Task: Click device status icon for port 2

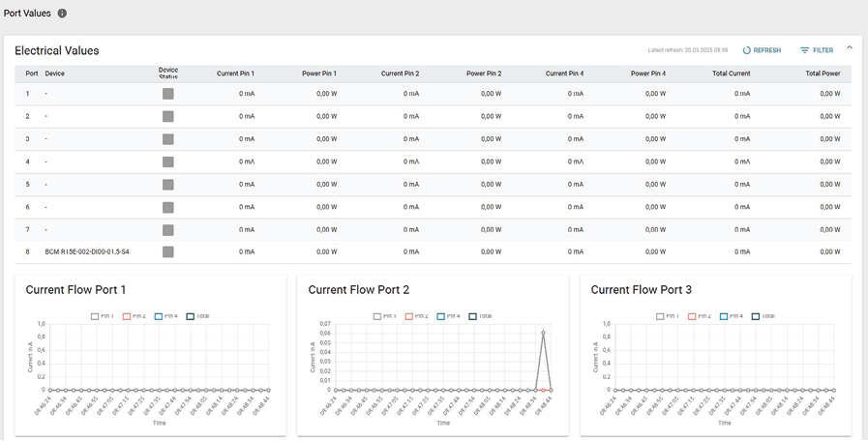Action: (168, 116)
